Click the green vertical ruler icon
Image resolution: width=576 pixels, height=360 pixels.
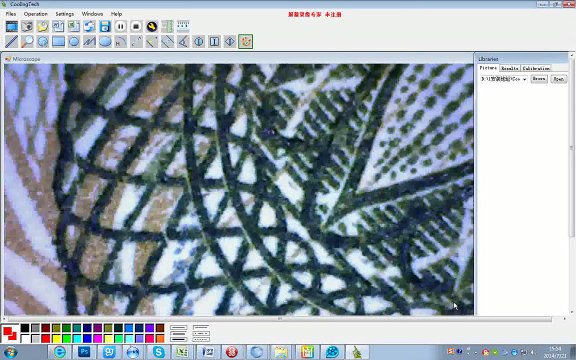(168, 26)
